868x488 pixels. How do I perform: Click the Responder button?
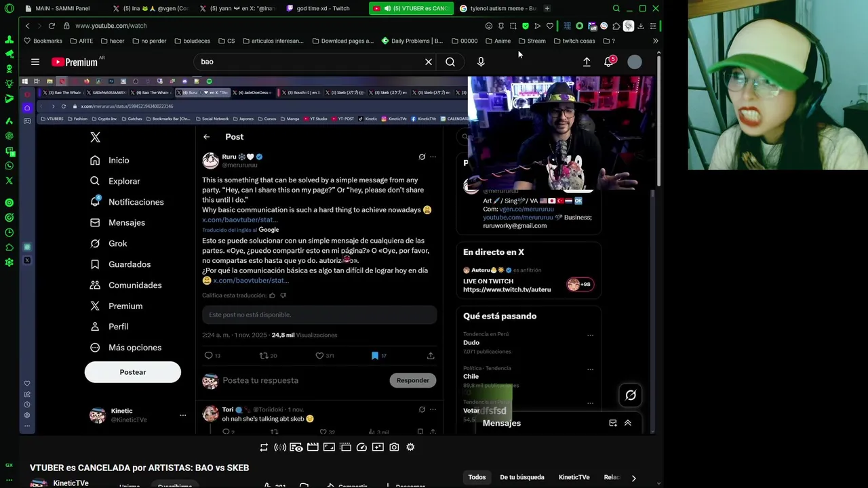click(x=412, y=380)
